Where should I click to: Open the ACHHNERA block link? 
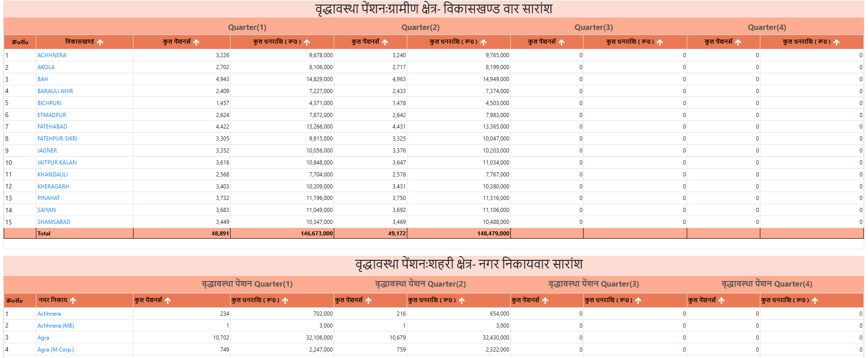[x=52, y=55]
